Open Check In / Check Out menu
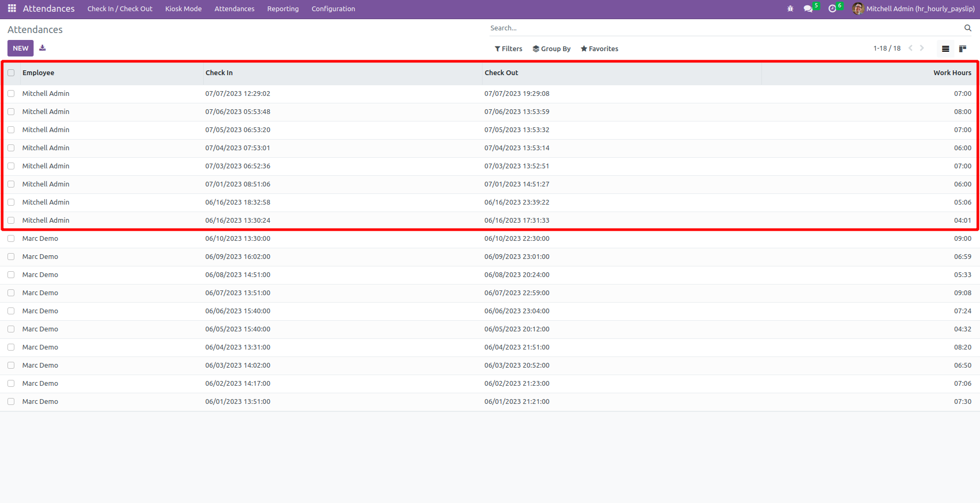Viewport: 980px width, 503px height. (120, 9)
